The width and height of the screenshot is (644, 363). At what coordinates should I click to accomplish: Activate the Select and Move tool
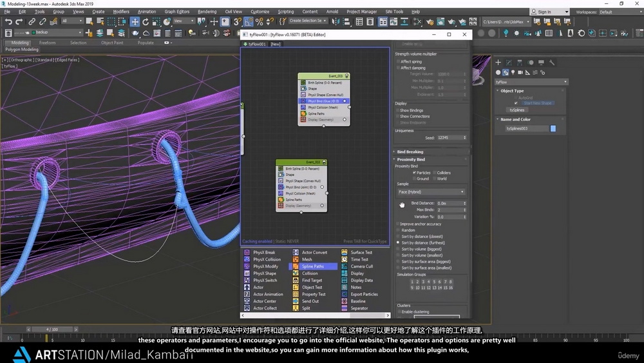pos(135,21)
